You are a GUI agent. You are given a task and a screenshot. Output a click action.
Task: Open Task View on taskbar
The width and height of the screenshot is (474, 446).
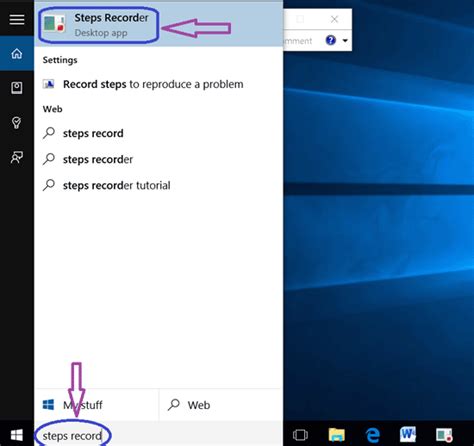click(x=300, y=435)
